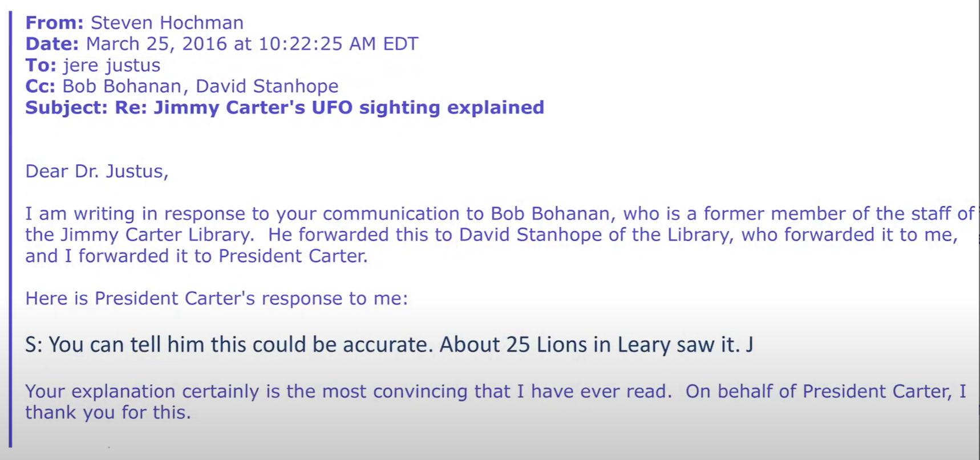Select "Jimmy Carter Library" in the body paragraph
Image resolution: width=980 pixels, height=460 pixels.
[156, 235]
